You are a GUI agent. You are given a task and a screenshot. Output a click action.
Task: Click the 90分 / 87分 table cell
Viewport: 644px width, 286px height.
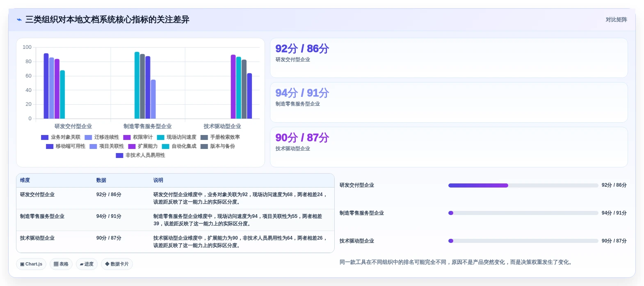109,238
